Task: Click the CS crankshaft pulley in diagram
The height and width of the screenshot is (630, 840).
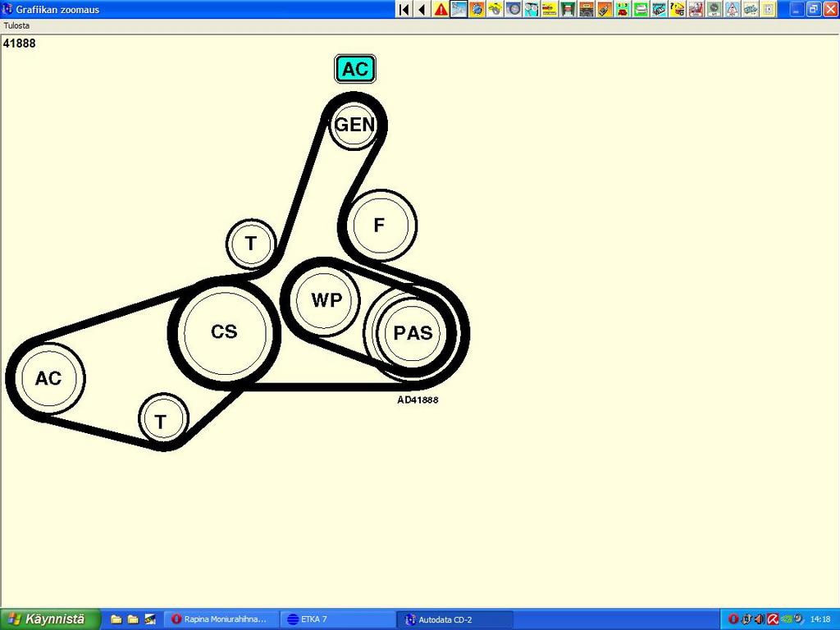Action: click(x=224, y=331)
